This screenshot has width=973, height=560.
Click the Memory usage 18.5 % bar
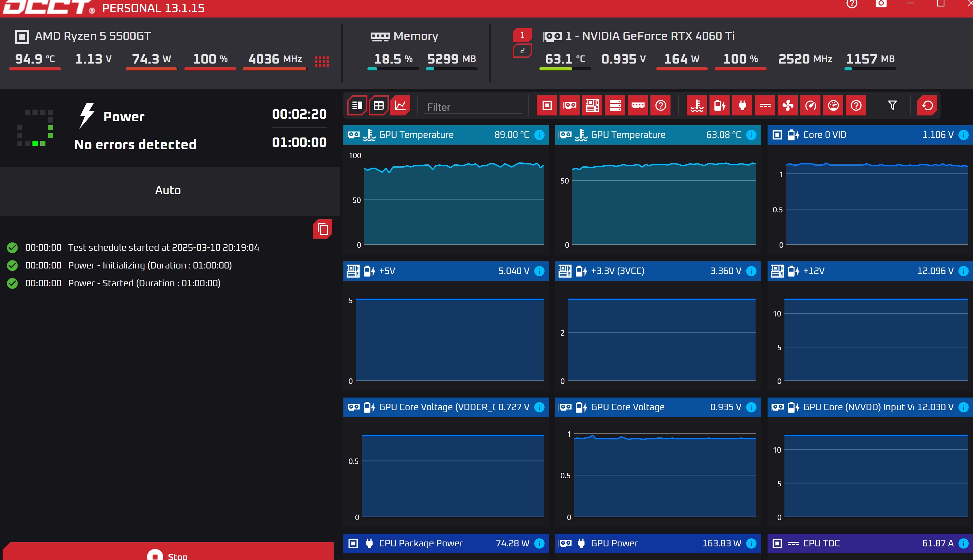tap(393, 69)
